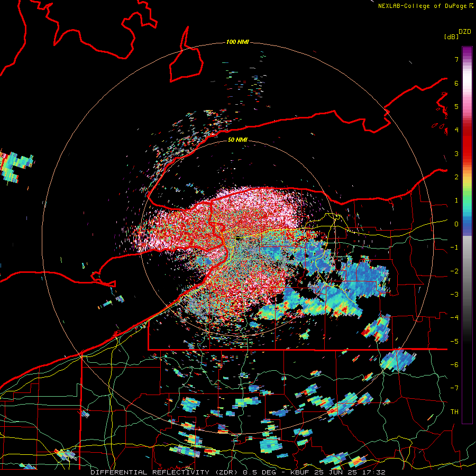This screenshot has height=476, width=476.
Task: Click the -4 value on color scale
Action: tap(454, 317)
